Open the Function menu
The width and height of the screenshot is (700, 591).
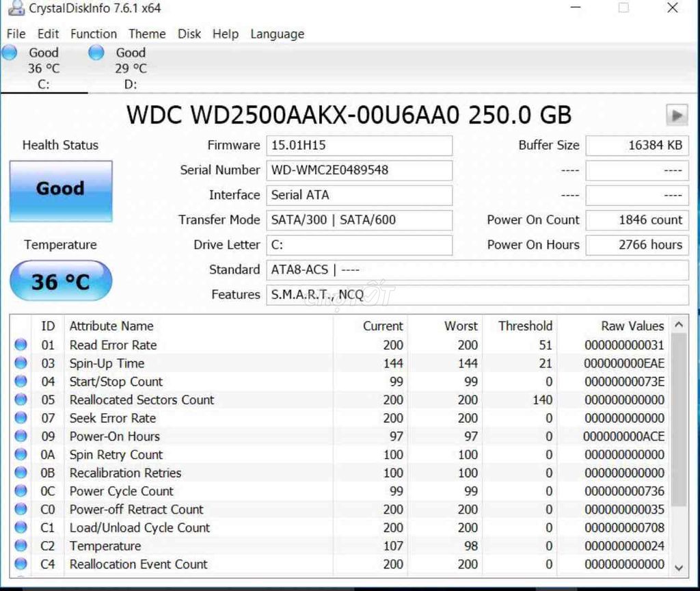tap(94, 34)
